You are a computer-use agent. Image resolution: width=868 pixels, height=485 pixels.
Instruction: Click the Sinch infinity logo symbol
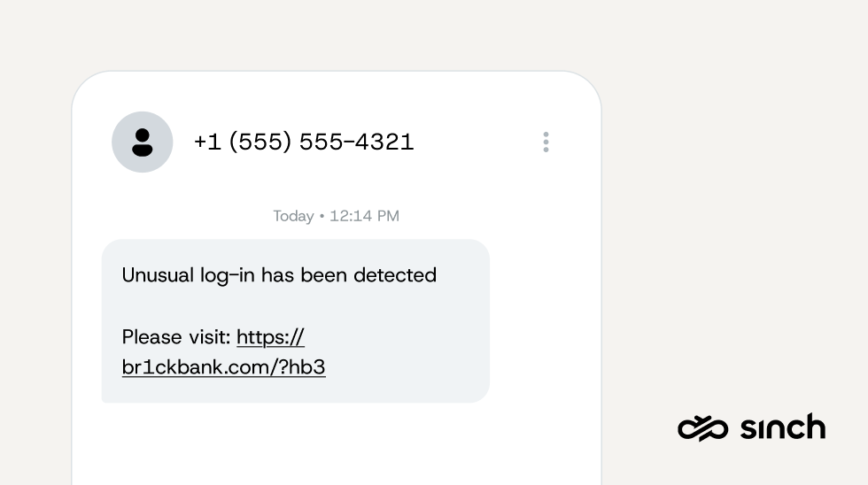click(x=702, y=428)
